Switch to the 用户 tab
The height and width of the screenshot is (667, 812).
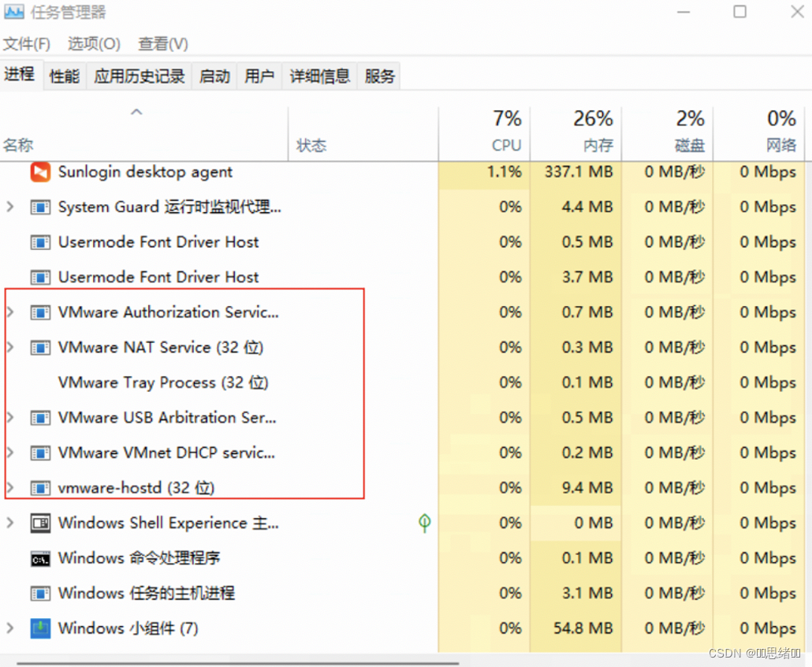pyautogui.click(x=259, y=76)
